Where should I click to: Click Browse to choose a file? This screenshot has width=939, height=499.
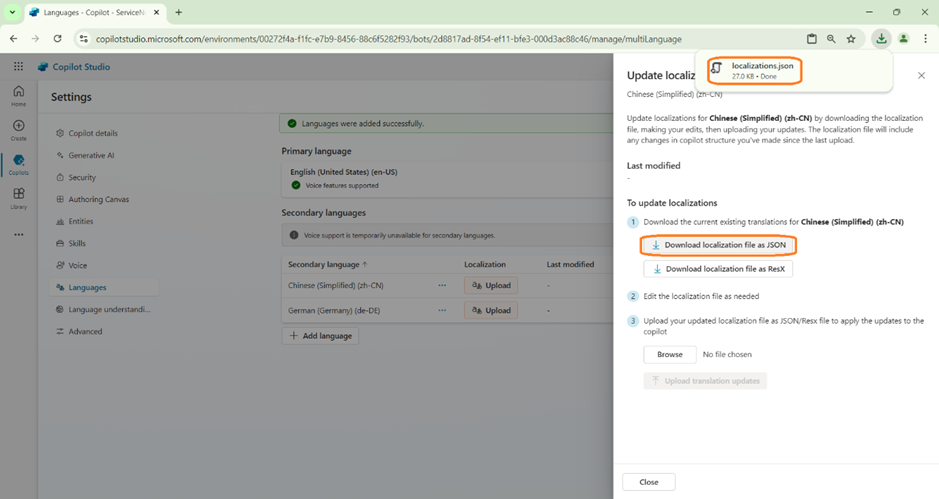pyautogui.click(x=669, y=354)
